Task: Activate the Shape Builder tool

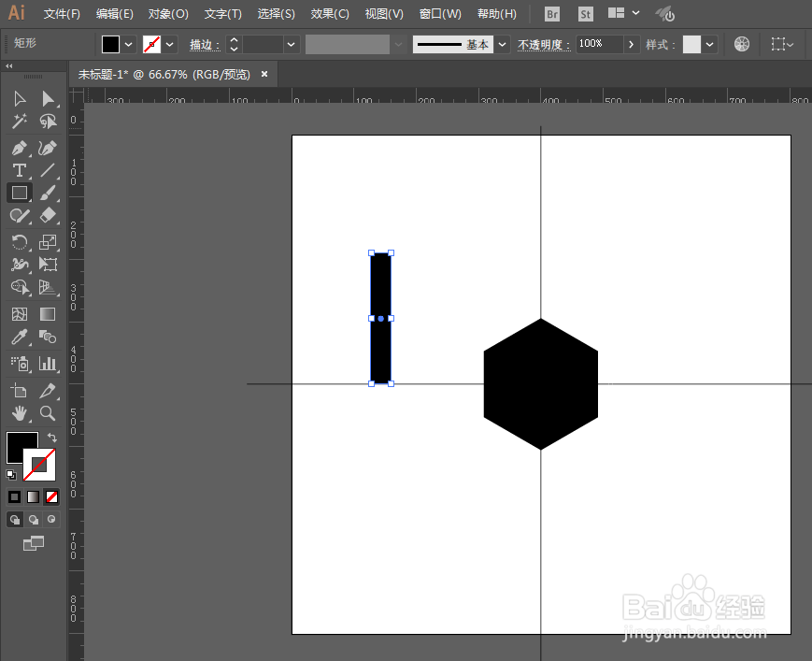Action: click(20, 286)
